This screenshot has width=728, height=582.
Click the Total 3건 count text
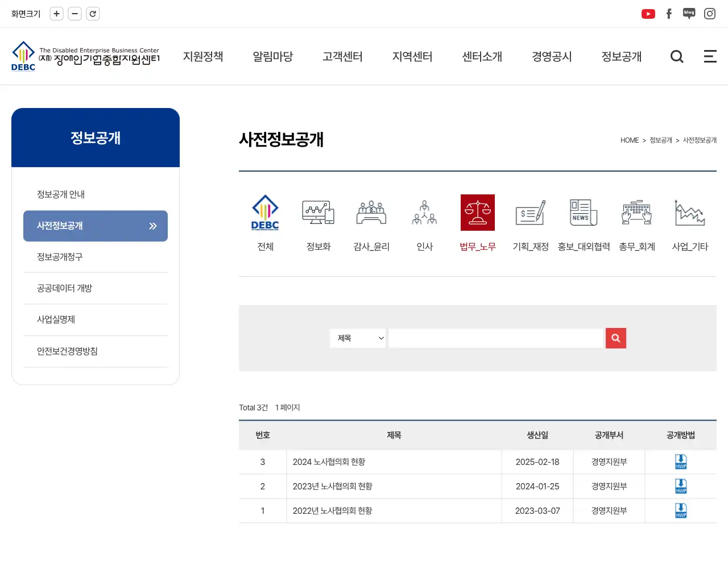point(253,408)
